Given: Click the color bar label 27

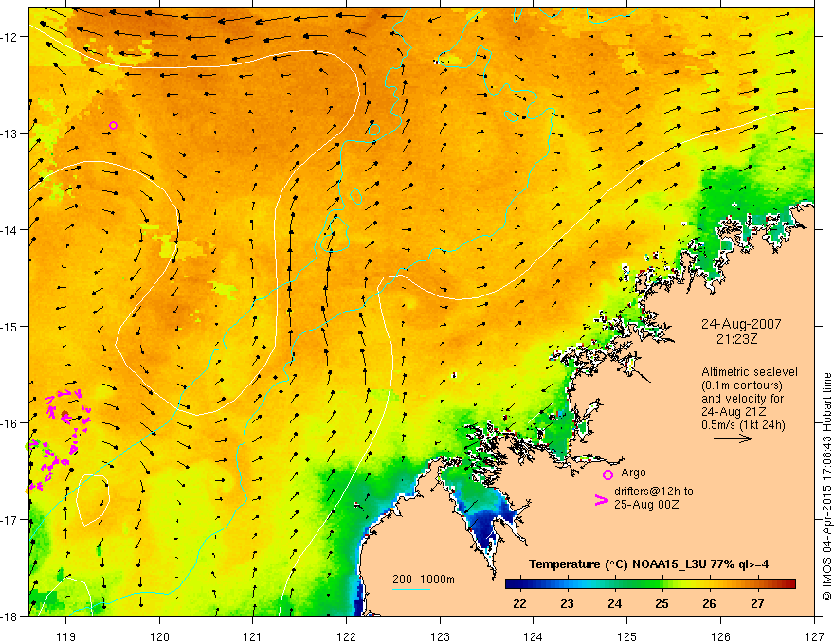Looking at the screenshot, I should pyautogui.click(x=757, y=603).
